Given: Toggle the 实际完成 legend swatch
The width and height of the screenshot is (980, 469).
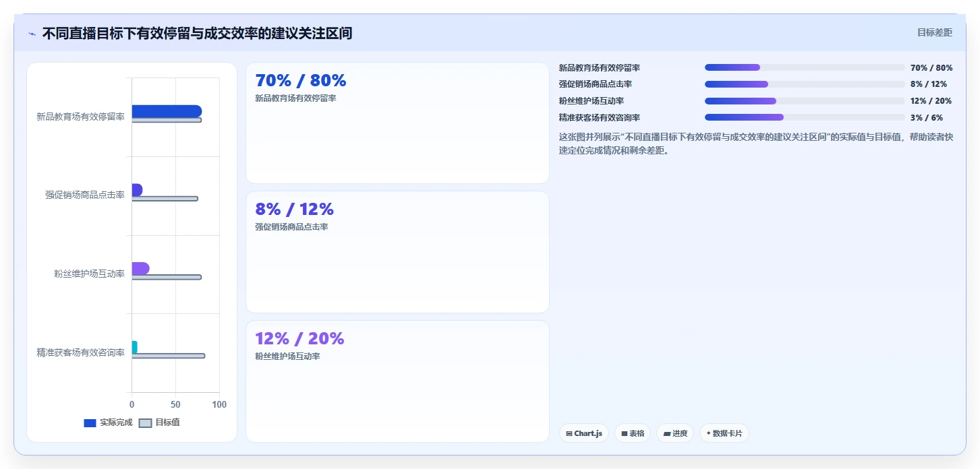Looking at the screenshot, I should [x=90, y=423].
